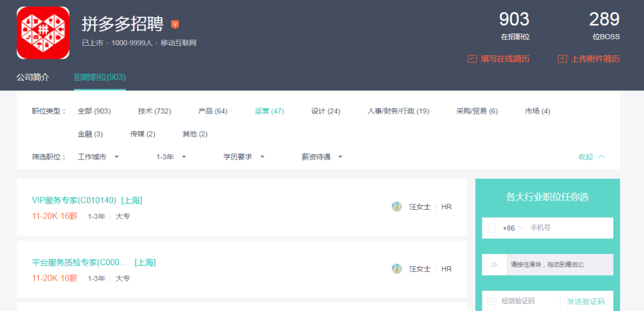Select job type 产品 (64)
Viewport: 644px width, 311px height.
[x=213, y=111]
